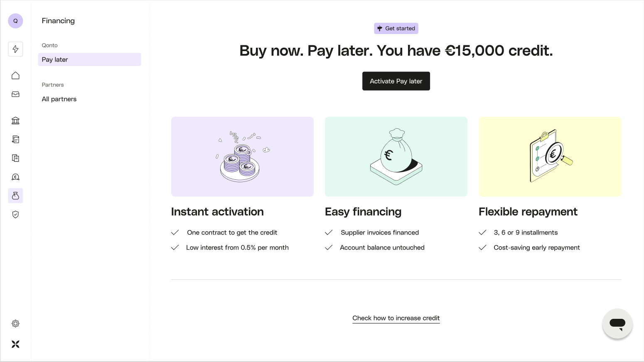Open the lightning bolt quick actions icon
The height and width of the screenshot is (362, 644).
coord(15,49)
